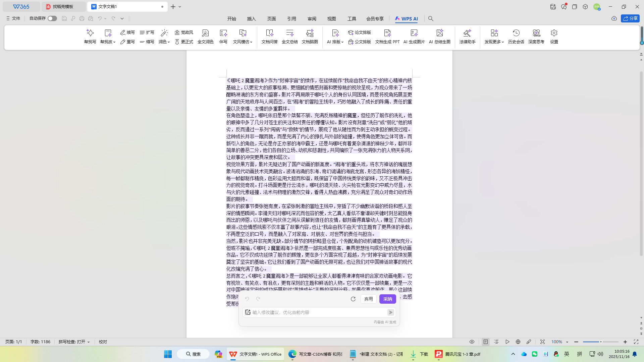Open the 法律助手 assistant
Image resolution: width=644 pixels, height=362 pixels.
coord(467,37)
